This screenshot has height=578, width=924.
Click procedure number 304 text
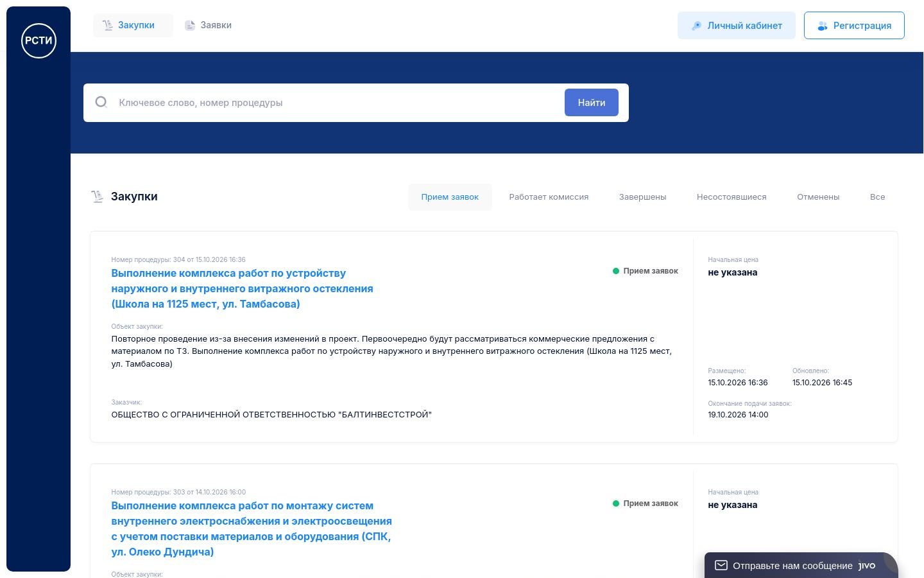tap(178, 259)
